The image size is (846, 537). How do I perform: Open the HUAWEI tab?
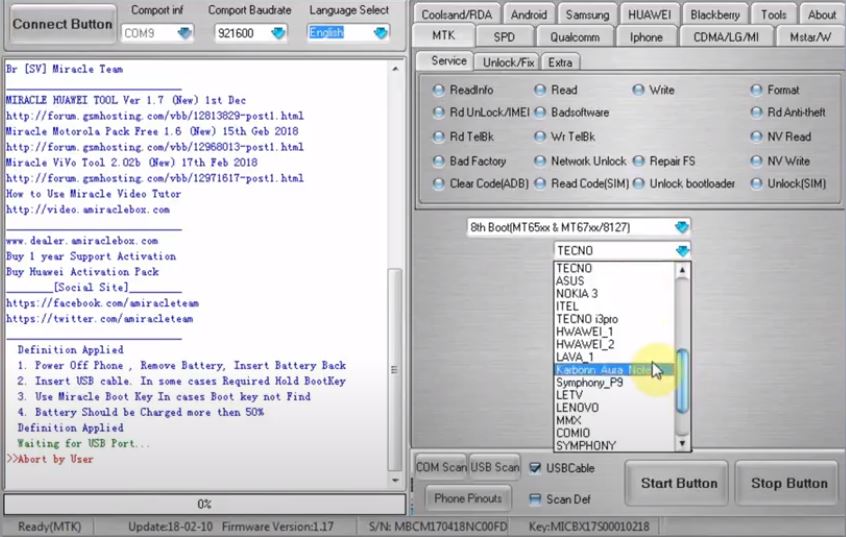pyautogui.click(x=650, y=15)
